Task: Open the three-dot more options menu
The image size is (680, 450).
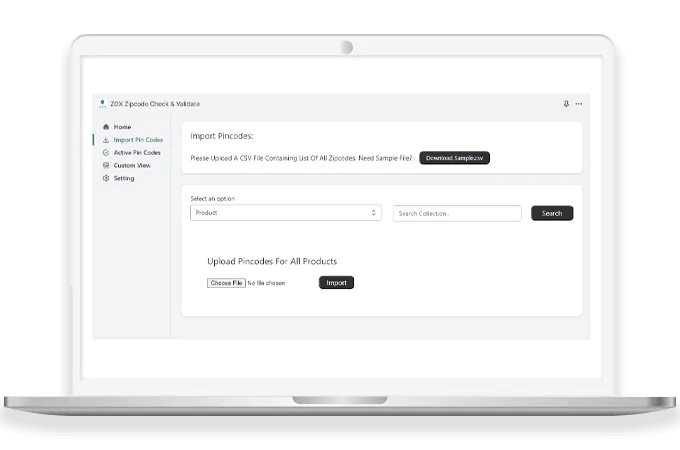Action: click(x=578, y=103)
